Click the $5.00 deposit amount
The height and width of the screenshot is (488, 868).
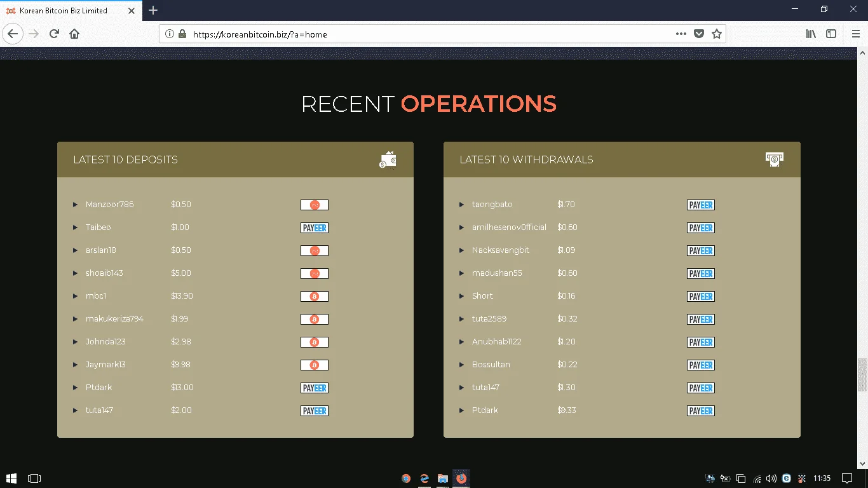pos(181,273)
